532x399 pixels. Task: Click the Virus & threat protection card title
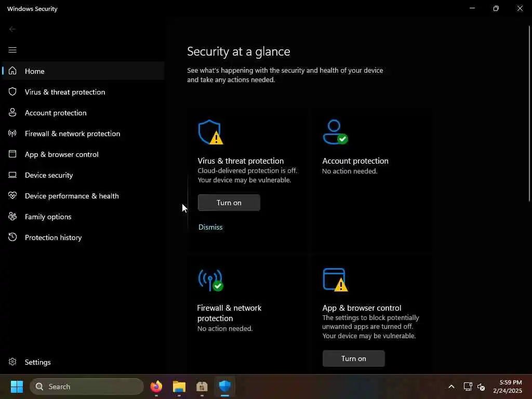pos(241,161)
